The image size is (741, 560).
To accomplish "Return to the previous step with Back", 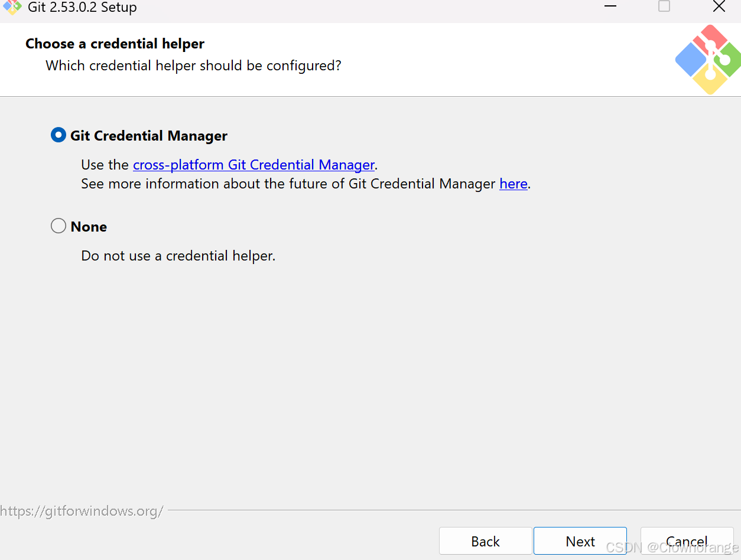I will (486, 541).
